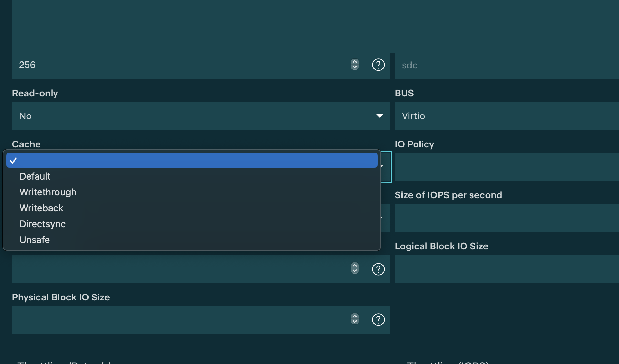Viewport: 619px width, 364px height.
Task: Click stepper arrows in Physical Block IO Size field
Action: pyautogui.click(x=355, y=319)
